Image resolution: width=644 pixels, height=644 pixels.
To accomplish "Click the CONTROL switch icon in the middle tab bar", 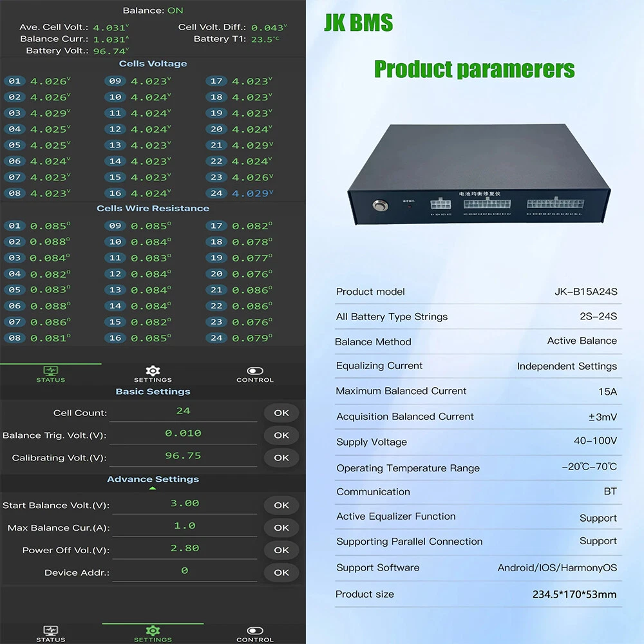I will (x=255, y=371).
